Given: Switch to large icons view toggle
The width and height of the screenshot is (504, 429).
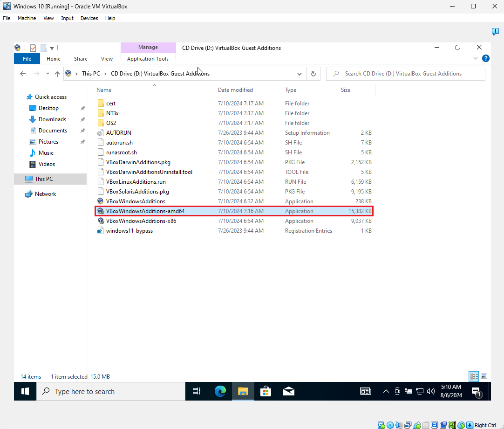Looking at the screenshot, I should [484, 376].
